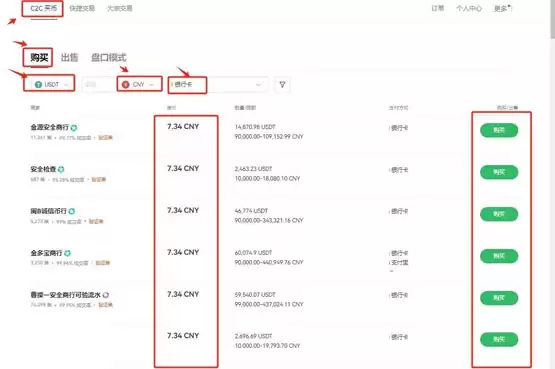Click 7.34 CNY price in 安全检查 row
The width and height of the screenshot is (555, 369).
pyautogui.click(x=183, y=168)
